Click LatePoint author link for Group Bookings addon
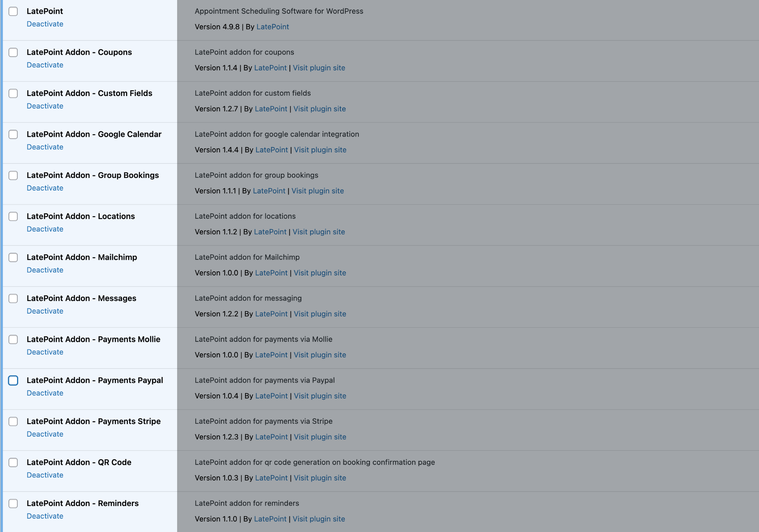 268,191
